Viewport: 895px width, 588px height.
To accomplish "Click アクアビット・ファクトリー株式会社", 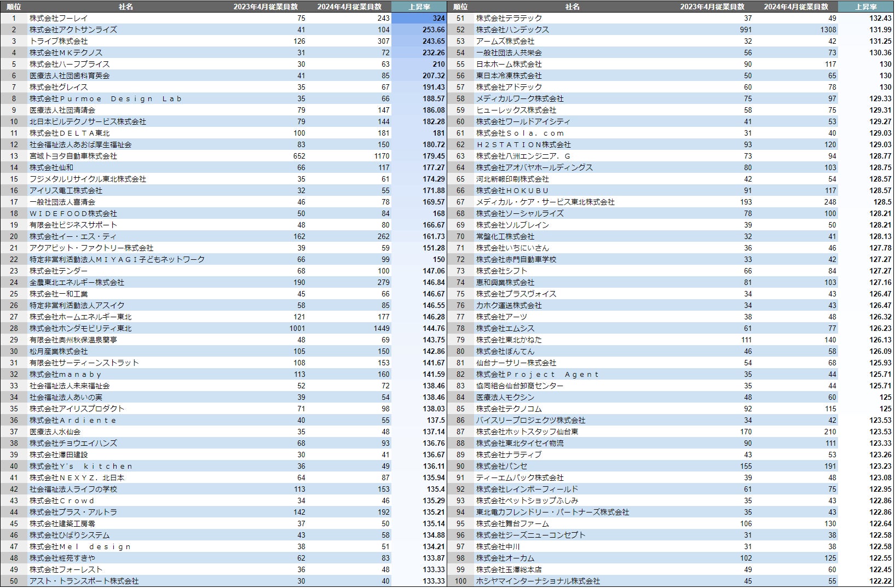I will 91,248.
